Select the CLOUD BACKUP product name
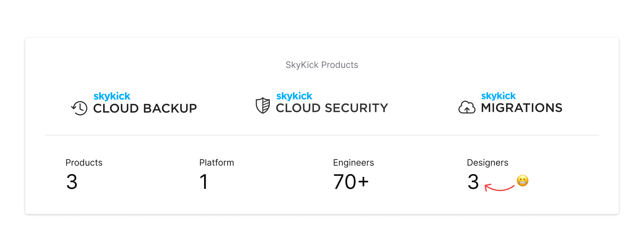 [x=145, y=109]
